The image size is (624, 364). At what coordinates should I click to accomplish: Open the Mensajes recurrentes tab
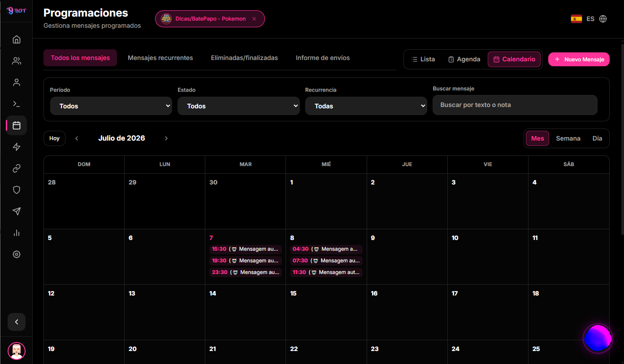point(160,58)
